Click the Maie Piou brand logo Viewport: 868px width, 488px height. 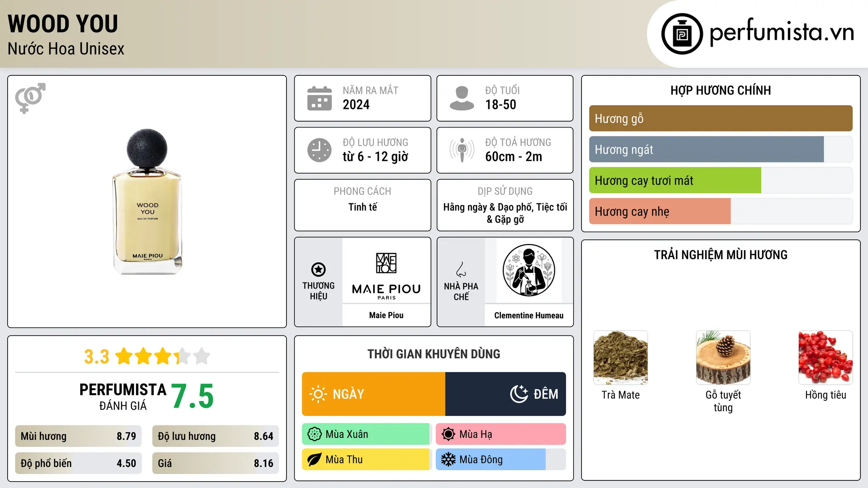[x=386, y=276]
